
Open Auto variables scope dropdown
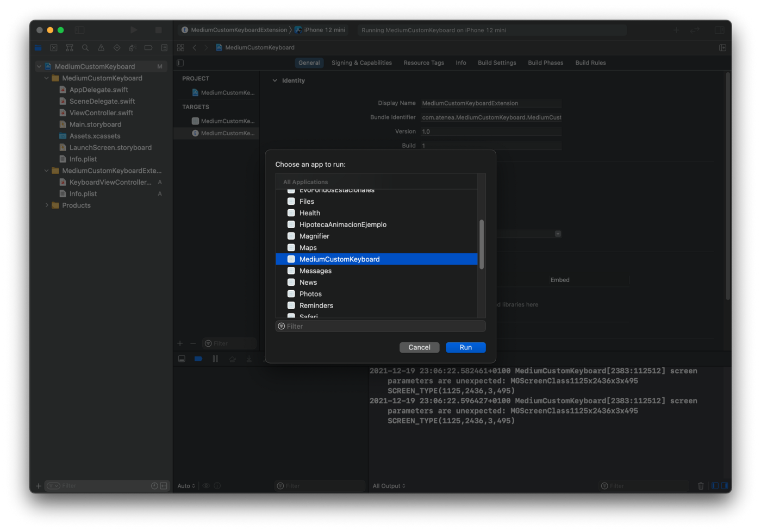(186, 486)
